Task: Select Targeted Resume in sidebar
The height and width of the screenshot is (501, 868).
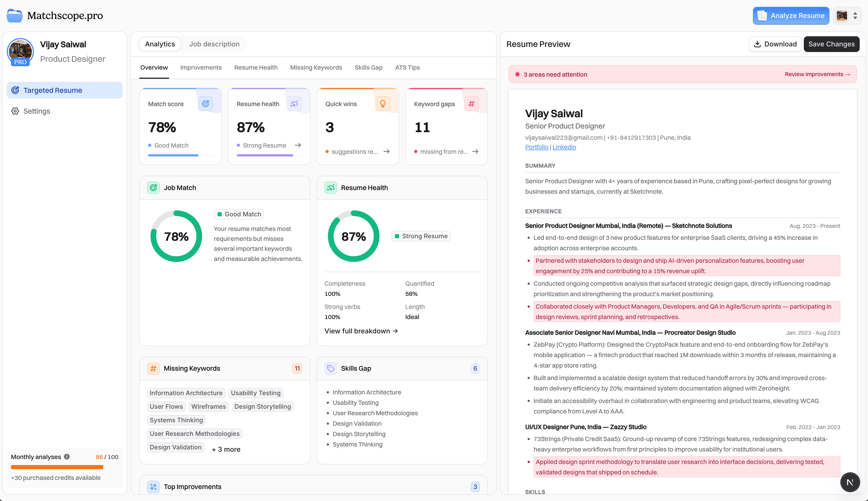Action: (x=65, y=90)
